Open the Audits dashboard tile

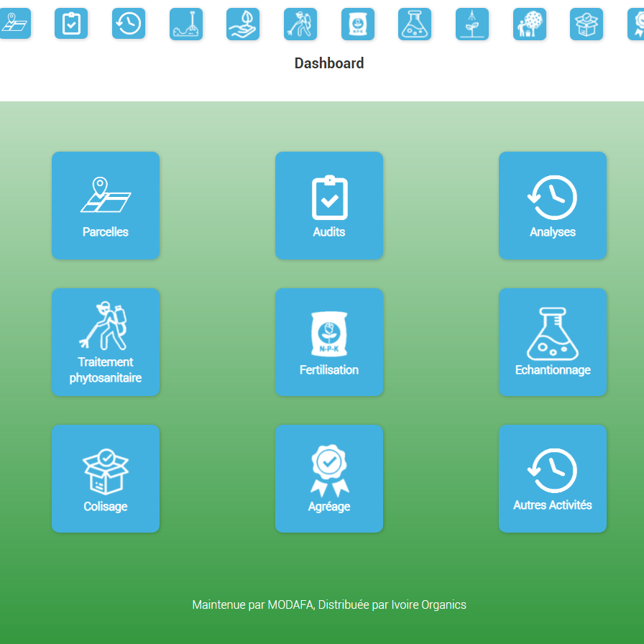point(329,206)
